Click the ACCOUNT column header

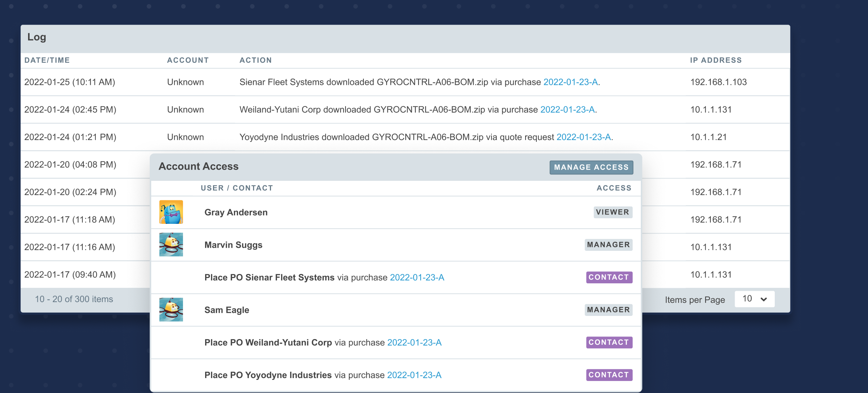click(x=188, y=60)
